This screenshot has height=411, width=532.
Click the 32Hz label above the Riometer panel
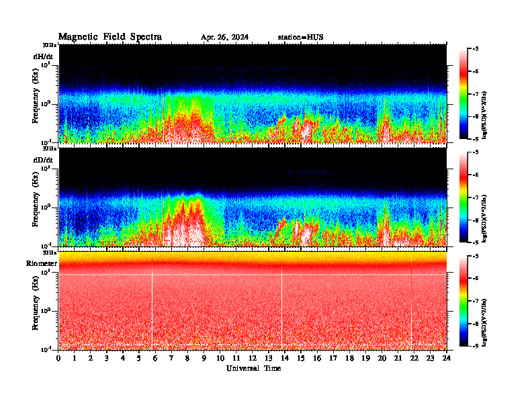point(50,252)
